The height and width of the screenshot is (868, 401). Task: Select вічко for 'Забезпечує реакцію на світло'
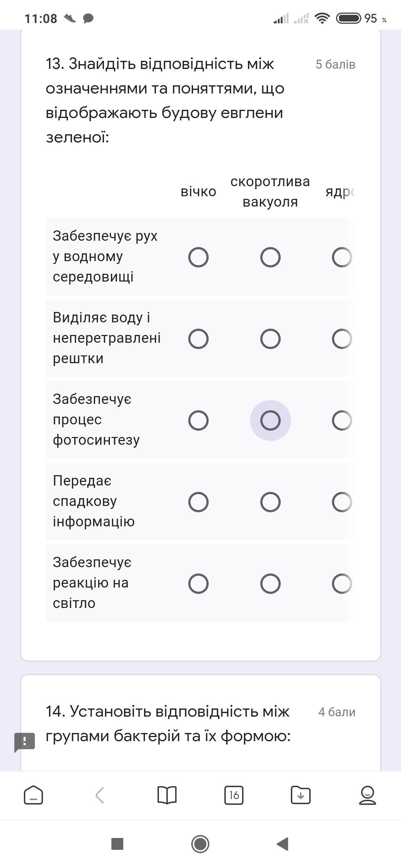click(x=198, y=583)
